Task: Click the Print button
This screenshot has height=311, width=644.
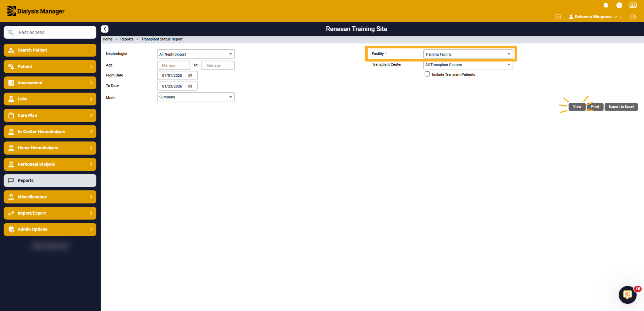Action: pos(595,107)
